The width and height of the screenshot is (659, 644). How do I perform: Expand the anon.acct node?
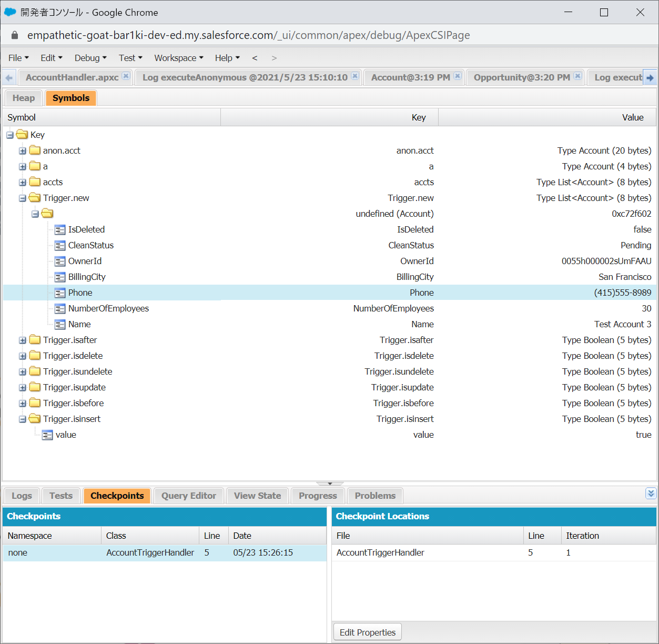(x=23, y=151)
